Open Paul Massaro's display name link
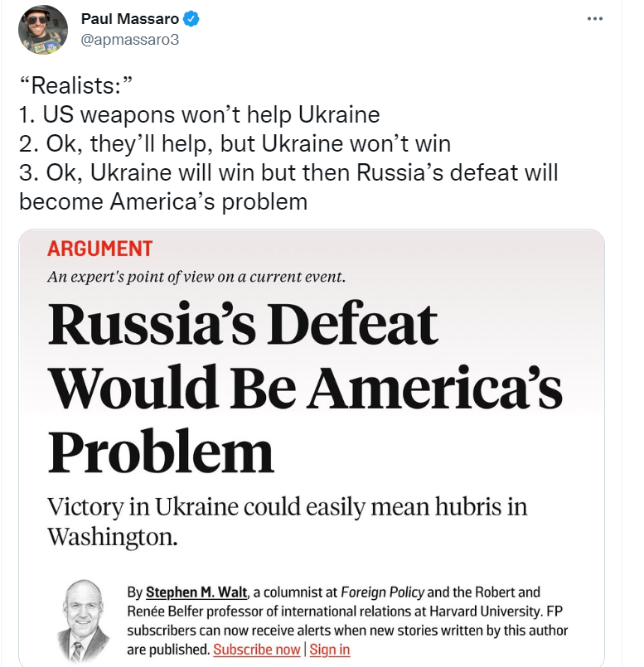Screen dimensions: 644x667 (x=131, y=19)
